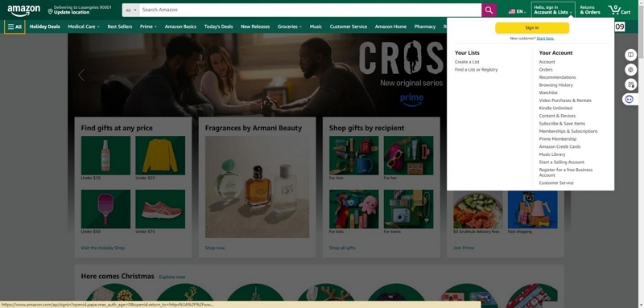The height and width of the screenshot is (308, 644).
Task: Click the US flag language icon
Action: coord(511,11)
